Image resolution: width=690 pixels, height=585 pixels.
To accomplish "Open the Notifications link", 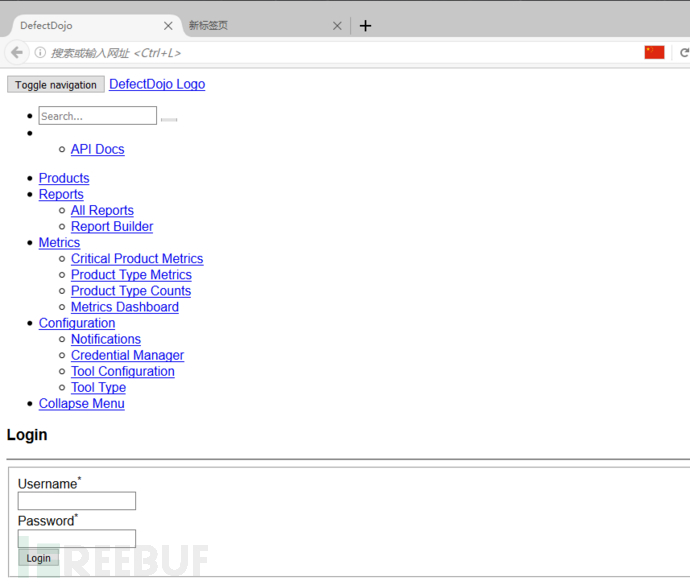I will 106,339.
